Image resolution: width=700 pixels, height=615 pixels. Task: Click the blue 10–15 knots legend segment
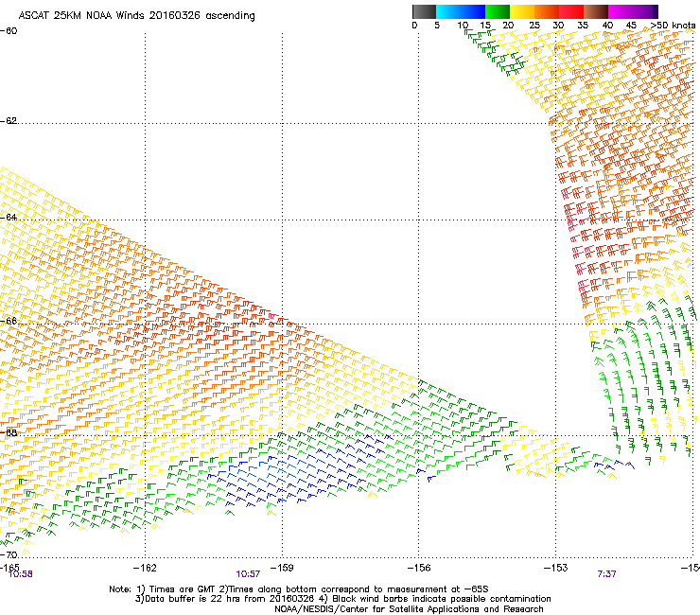473,11
